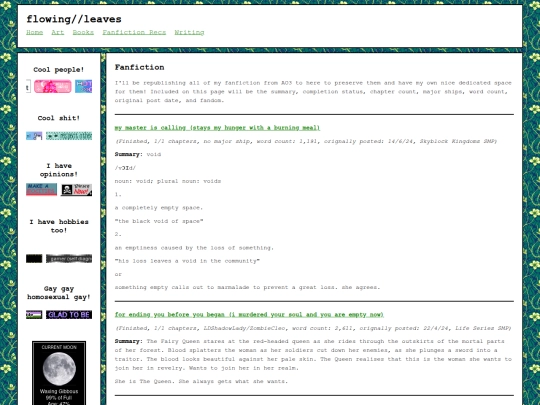Image resolution: width=540 pixels, height=405 pixels.
Task: Open the Home navigation link
Action: click(34, 32)
